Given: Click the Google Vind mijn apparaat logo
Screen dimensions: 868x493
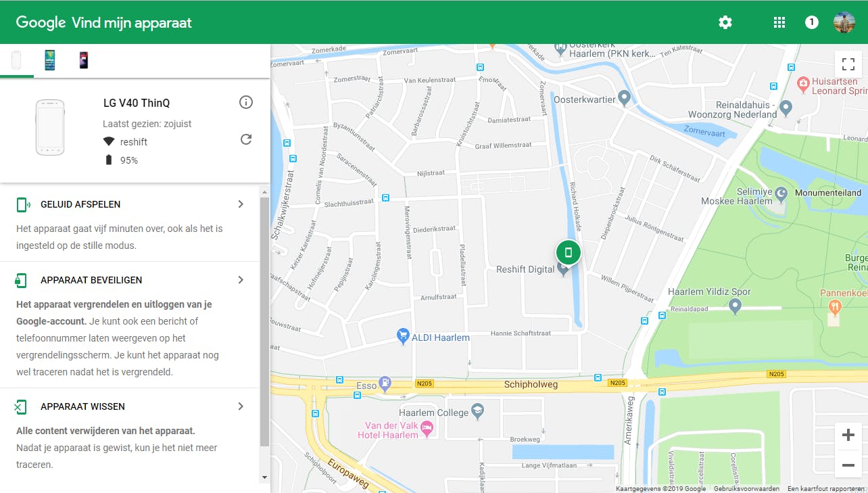Looking at the screenshot, I should [104, 22].
